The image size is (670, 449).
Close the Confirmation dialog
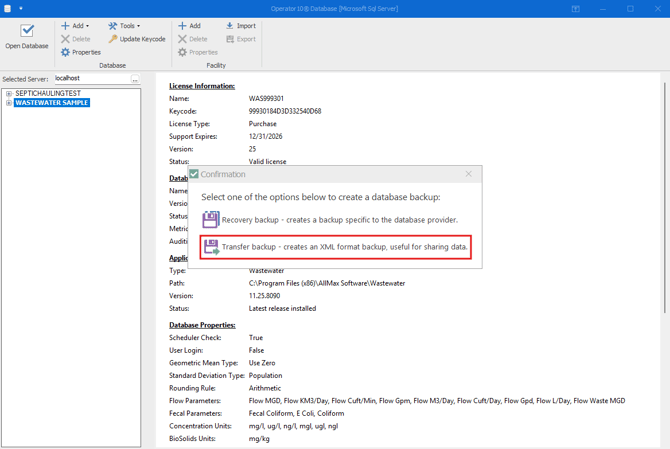(x=468, y=174)
